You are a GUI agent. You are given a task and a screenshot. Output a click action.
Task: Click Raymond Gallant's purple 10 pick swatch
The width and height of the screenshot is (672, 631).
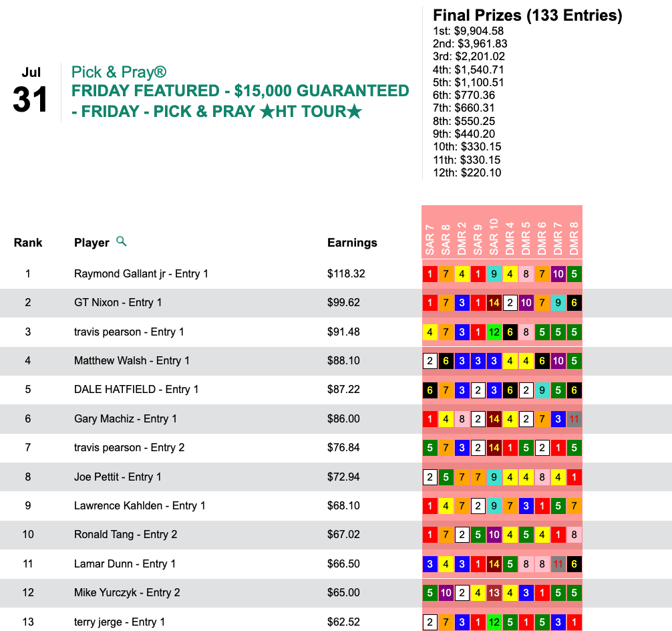[558, 274]
